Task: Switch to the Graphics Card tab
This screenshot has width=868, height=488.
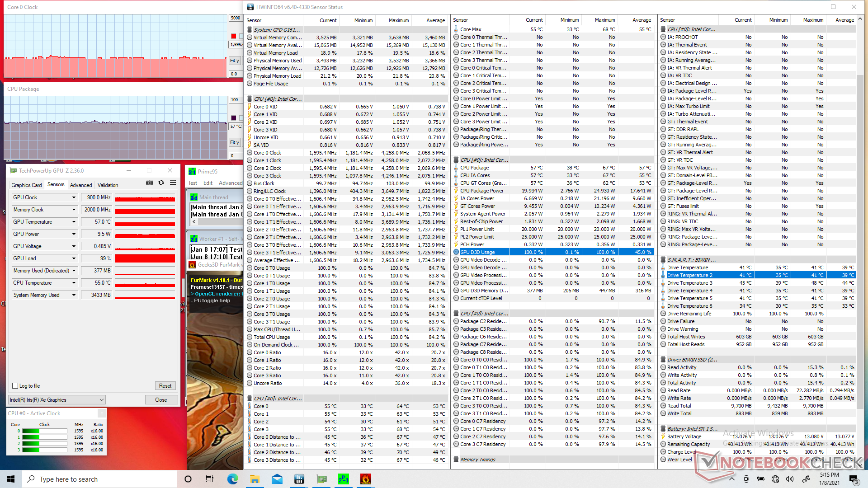Action: click(x=27, y=185)
